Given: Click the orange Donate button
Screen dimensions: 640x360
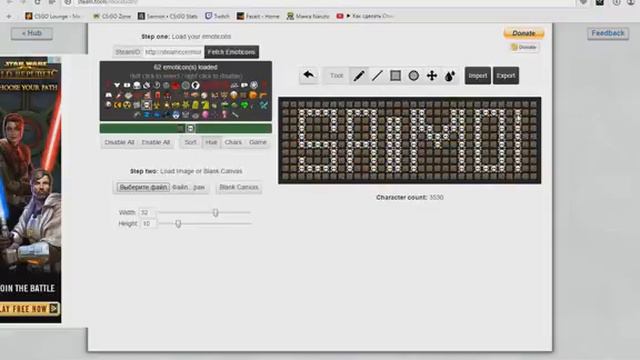Looking at the screenshot, I should (524, 33).
